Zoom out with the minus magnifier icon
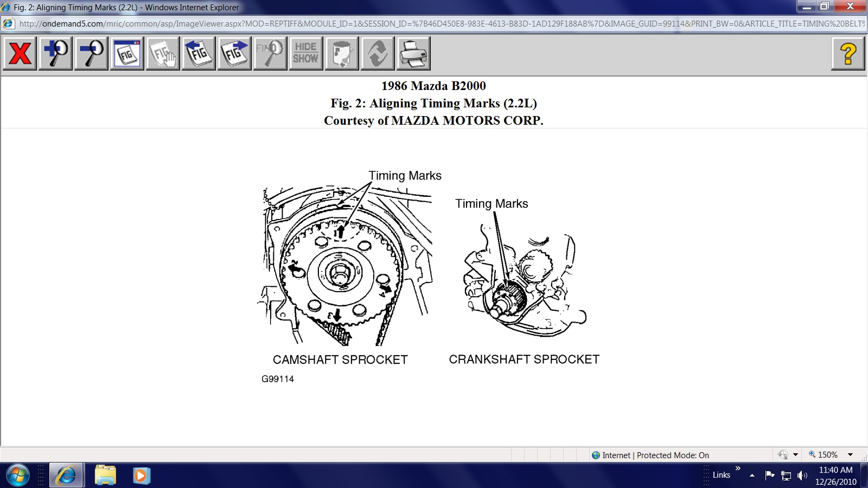 pos(92,53)
